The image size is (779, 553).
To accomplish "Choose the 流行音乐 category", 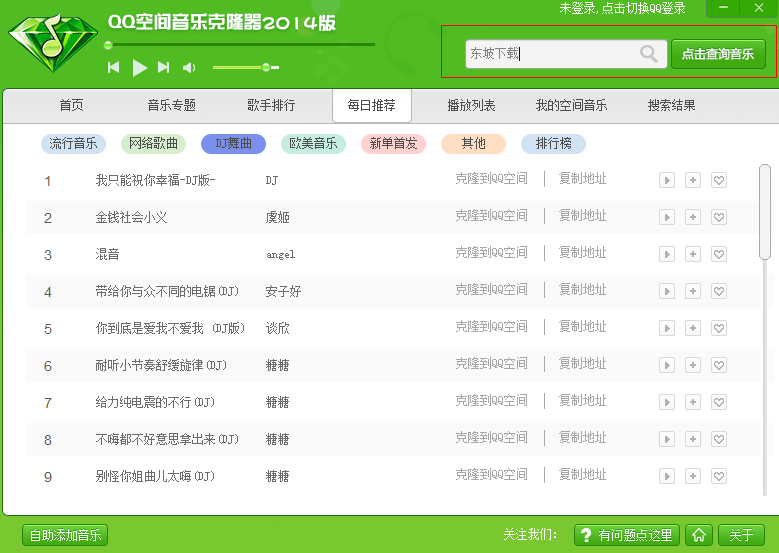I will 73,144.
